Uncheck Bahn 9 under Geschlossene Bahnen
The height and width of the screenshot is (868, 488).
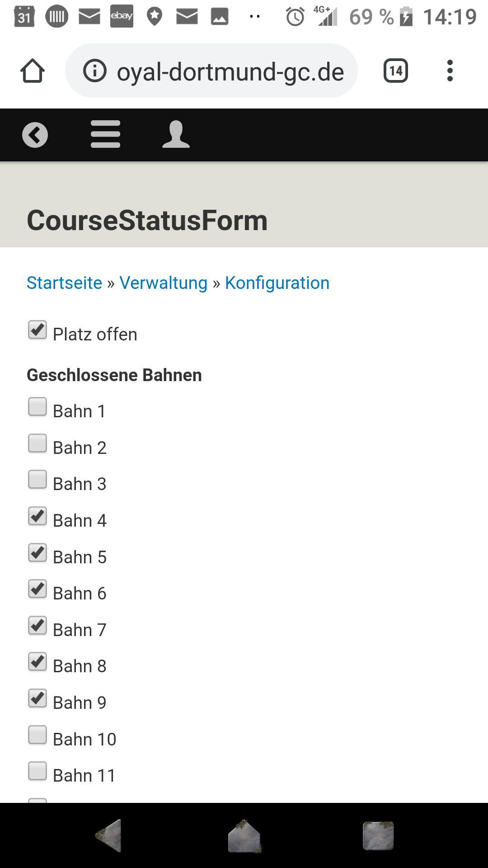click(x=38, y=698)
